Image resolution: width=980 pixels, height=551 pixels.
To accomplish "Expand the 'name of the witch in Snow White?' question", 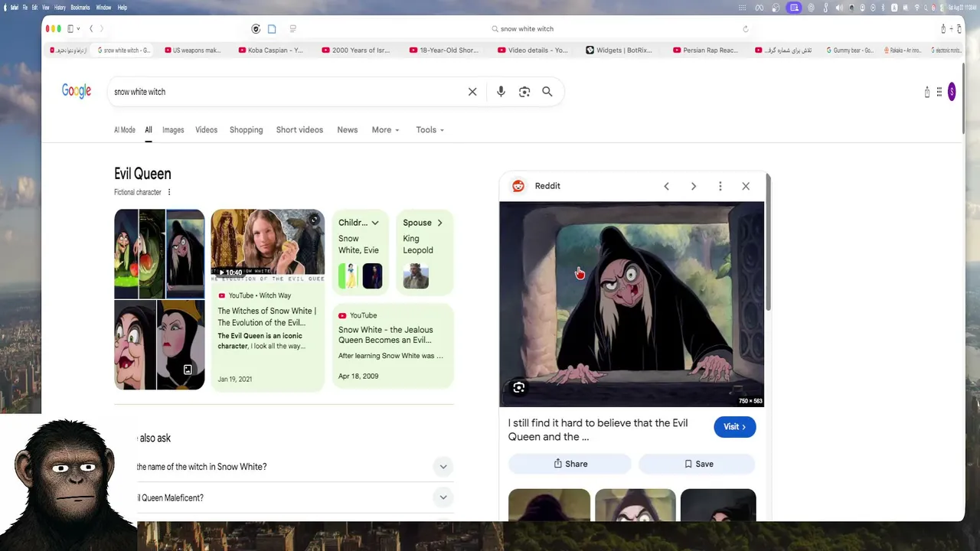I will coord(443,467).
